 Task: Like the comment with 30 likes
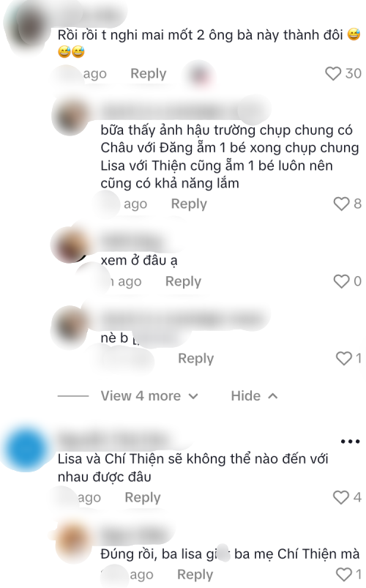pos(333,73)
